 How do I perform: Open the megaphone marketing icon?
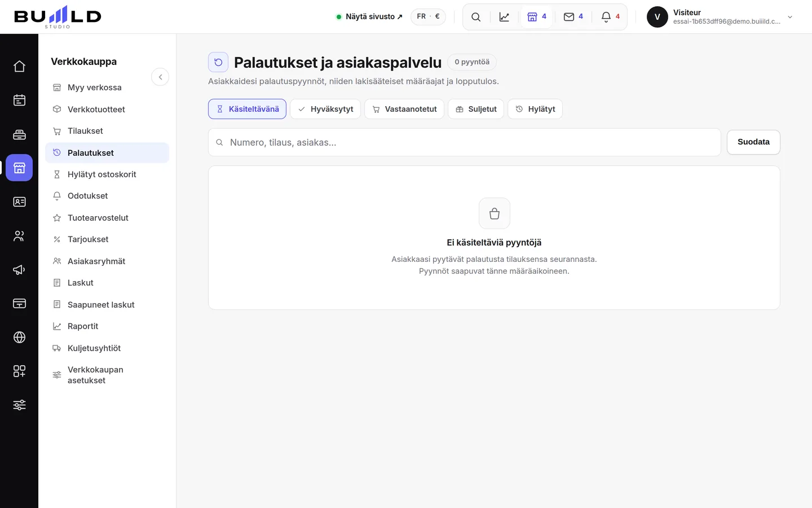(x=19, y=269)
